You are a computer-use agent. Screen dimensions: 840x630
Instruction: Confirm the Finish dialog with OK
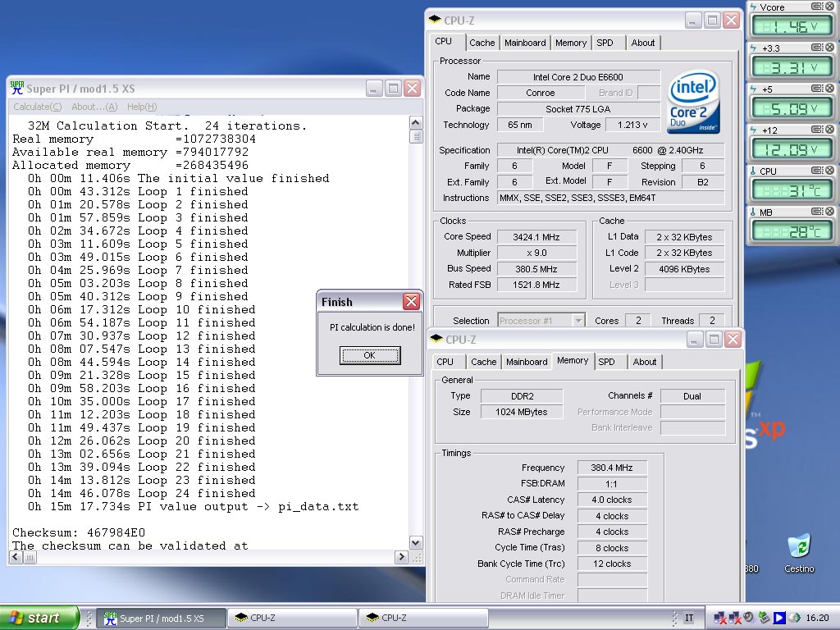pos(370,355)
